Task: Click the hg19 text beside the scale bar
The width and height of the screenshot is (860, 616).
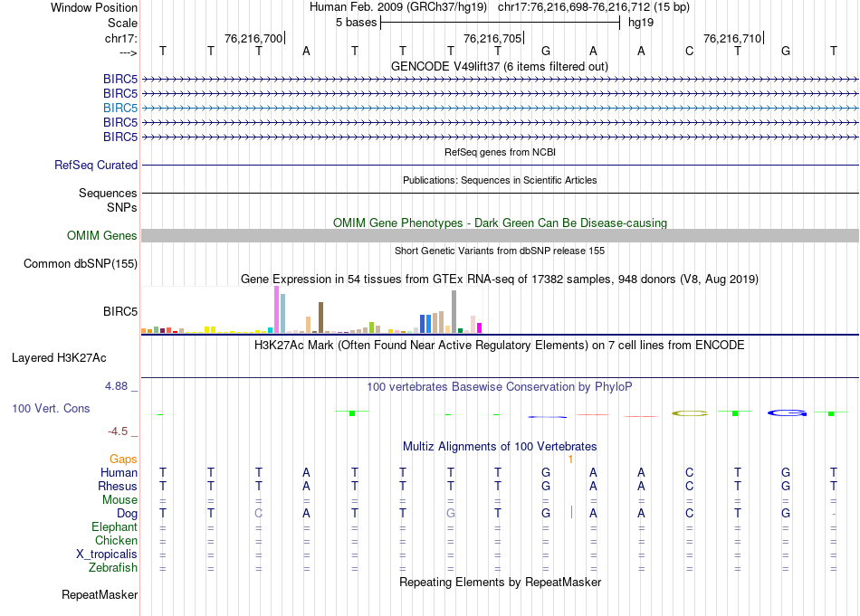Action: point(641,23)
